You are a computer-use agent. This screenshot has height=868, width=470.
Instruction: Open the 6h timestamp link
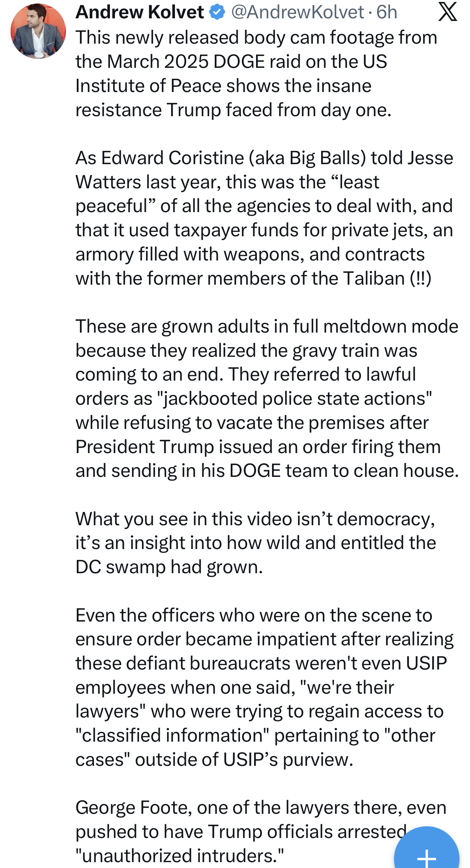pos(387,12)
